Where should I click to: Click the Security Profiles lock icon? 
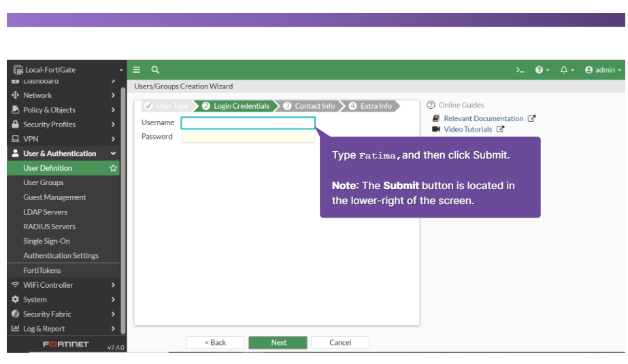[15, 124]
